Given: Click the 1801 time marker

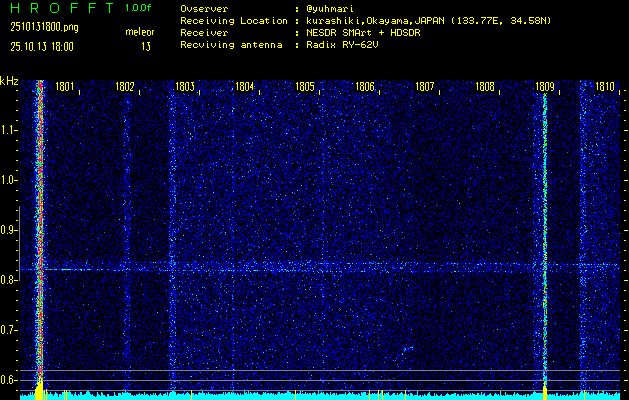Looking at the screenshot, I should (x=65, y=87).
